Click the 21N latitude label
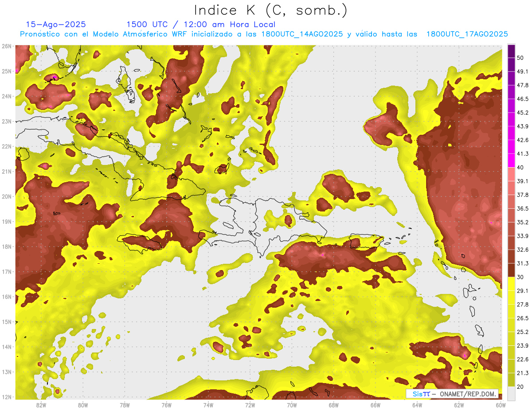The height and width of the screenshot is (411, 532). [x=7, y=171]
